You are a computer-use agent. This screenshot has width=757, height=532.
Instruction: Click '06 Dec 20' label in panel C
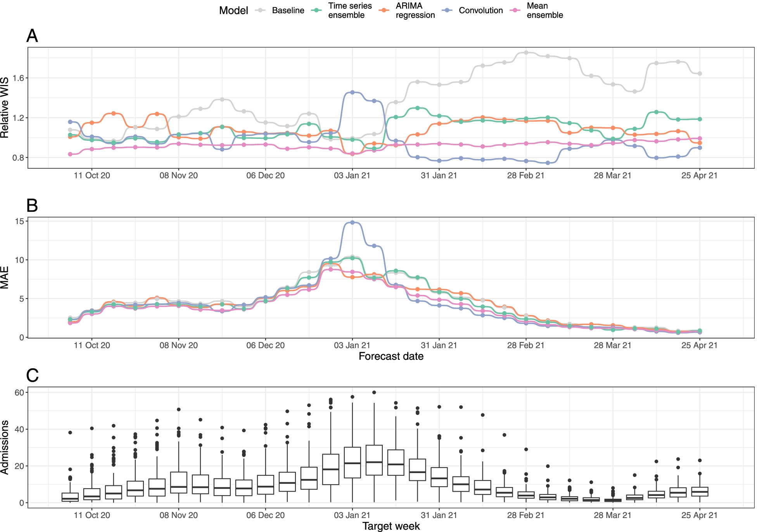[266, 515]
